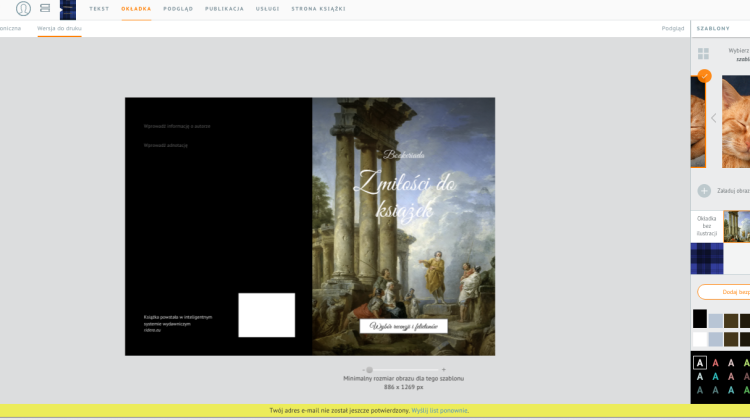Pick the black color swatch

pos(700,319)
